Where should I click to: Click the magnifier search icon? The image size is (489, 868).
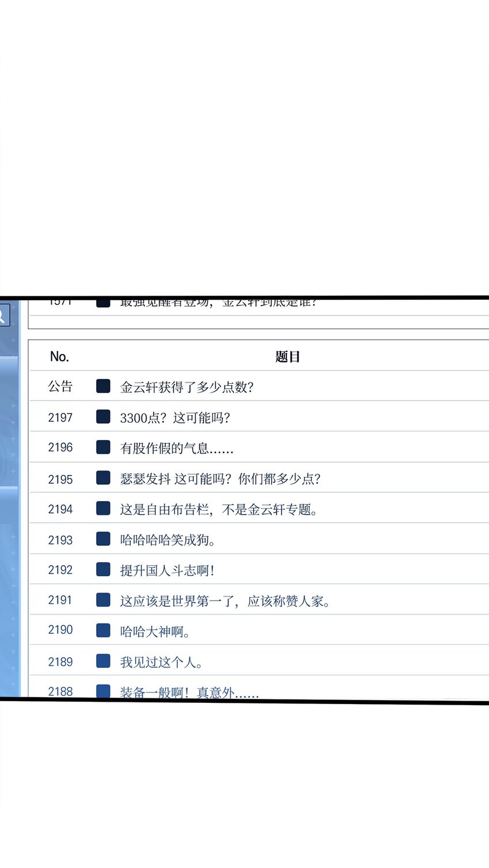point(3,315)
